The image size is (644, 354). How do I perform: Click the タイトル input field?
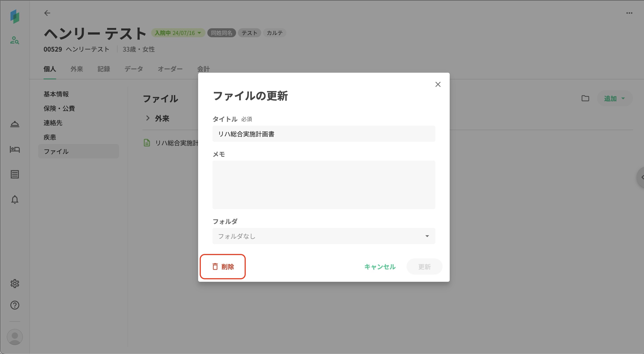323,134
